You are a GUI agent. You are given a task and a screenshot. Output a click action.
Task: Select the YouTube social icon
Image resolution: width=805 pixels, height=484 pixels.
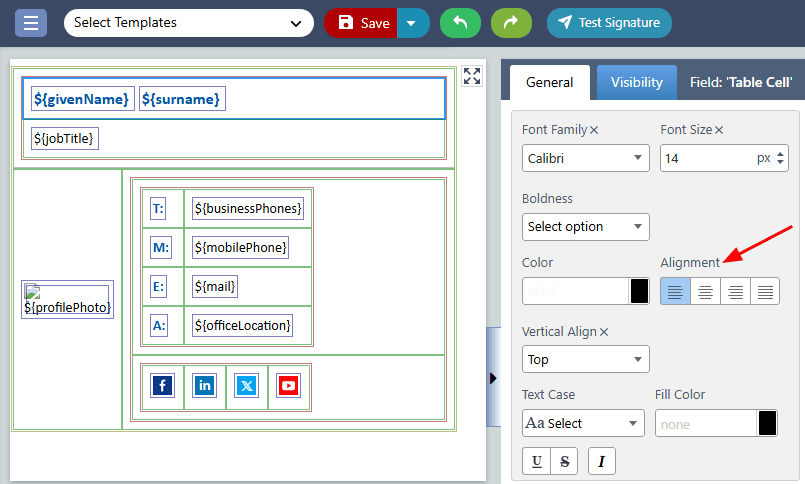tap(288, 386)
